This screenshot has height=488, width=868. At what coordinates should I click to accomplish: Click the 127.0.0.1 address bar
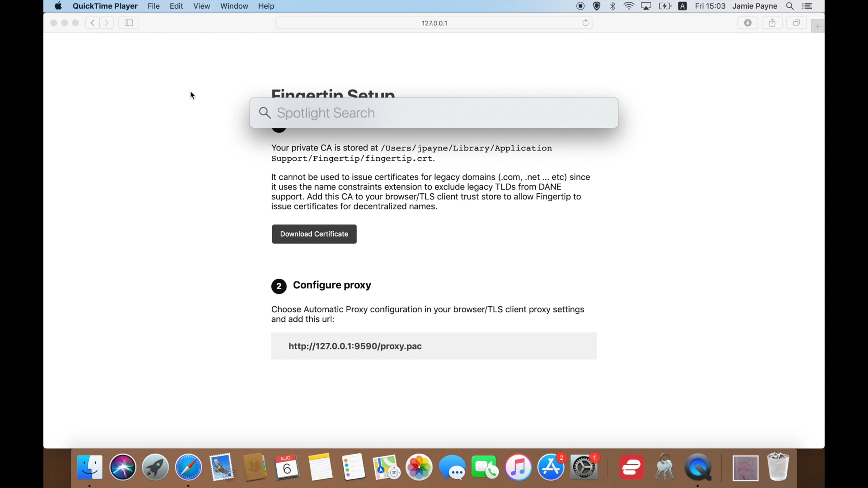pyautogui.click(x=434, y=23)
